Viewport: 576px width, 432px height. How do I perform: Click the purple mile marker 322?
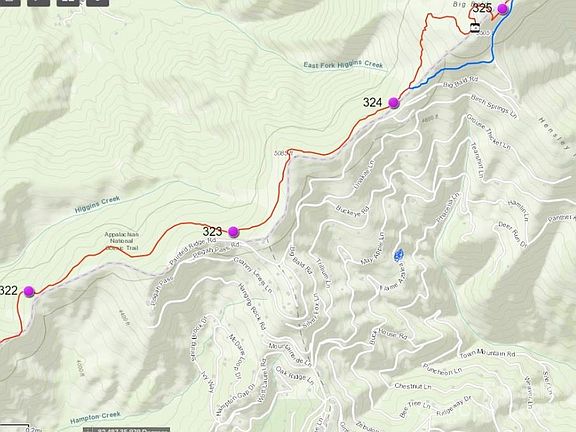pyautogui.click(x=29, y=291)
